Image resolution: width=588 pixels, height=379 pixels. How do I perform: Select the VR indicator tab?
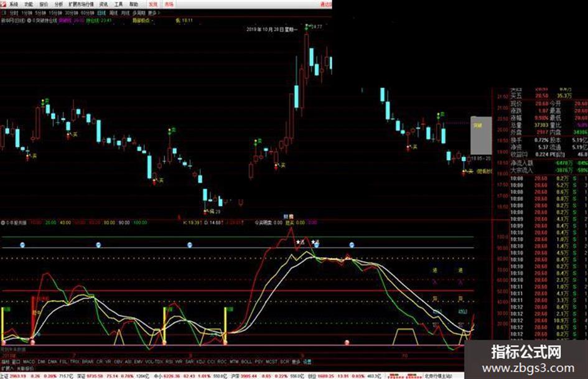pos(108,362)
